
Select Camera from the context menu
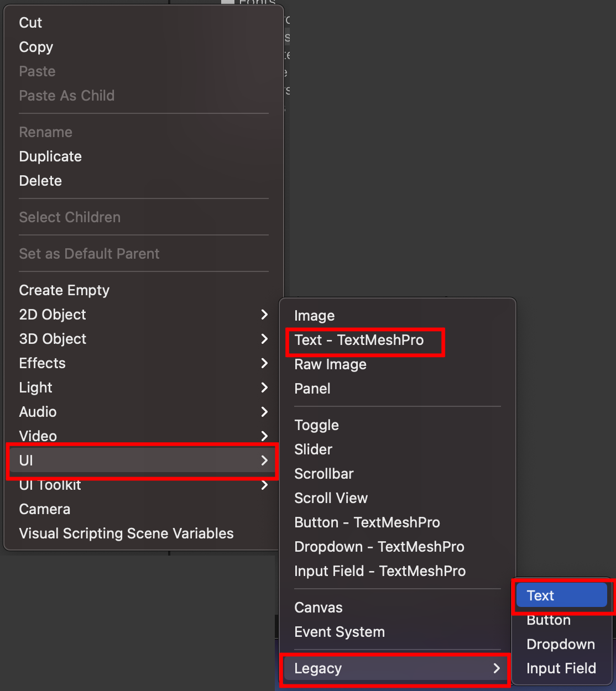pos(45,509)
